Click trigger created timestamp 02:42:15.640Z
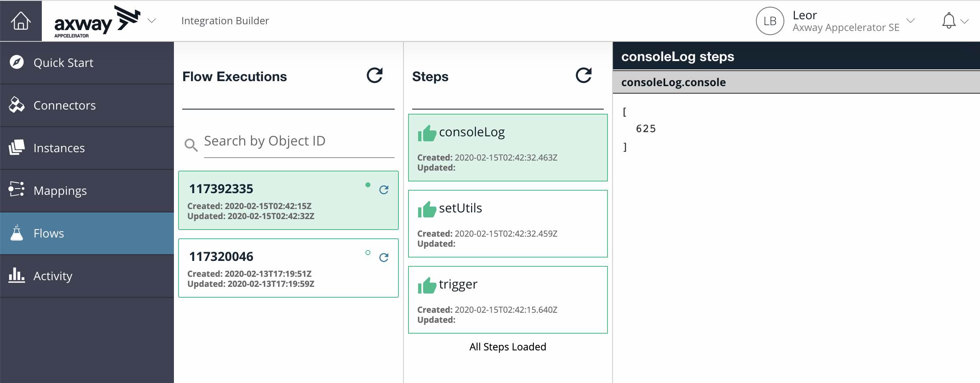 (x=506, y=310)
